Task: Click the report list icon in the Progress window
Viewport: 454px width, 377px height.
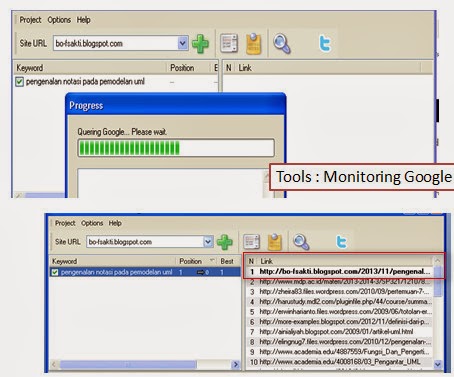Action: tap(229, 43)
